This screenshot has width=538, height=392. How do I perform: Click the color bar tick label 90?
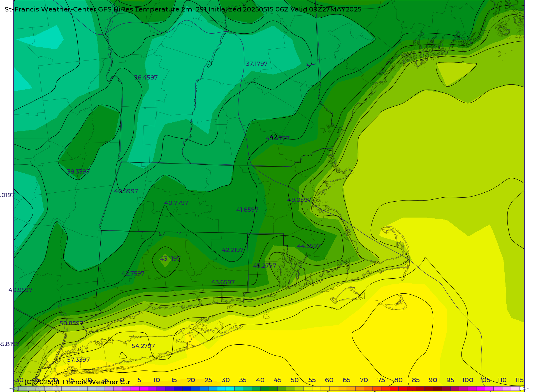coord(433,380)
